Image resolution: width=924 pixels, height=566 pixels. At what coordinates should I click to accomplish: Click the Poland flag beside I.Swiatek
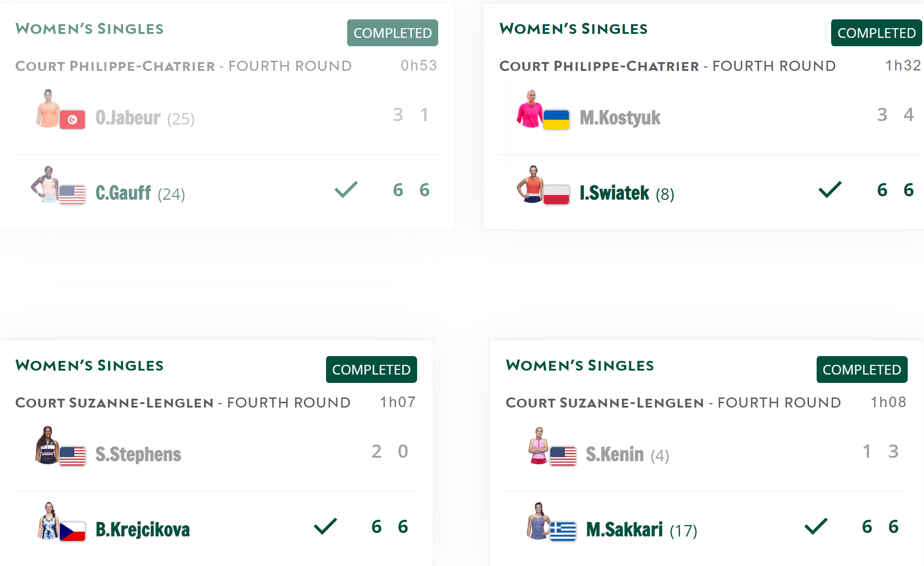click(557, 195)
